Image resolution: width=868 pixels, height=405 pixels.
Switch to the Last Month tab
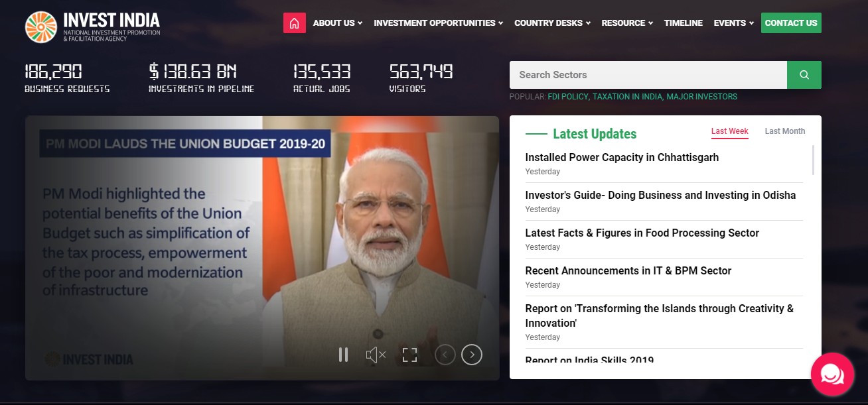784,131
